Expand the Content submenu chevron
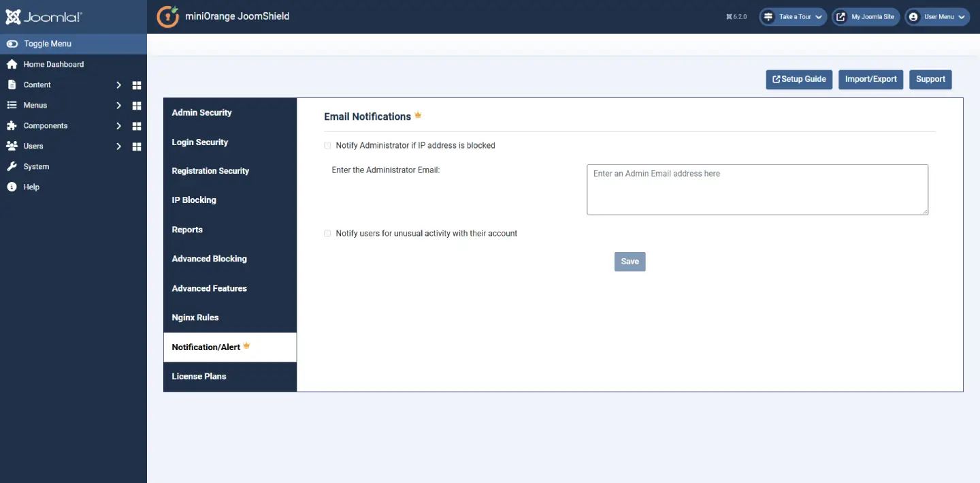This screenshot has width=980, height=483. (x=118, y=85)
